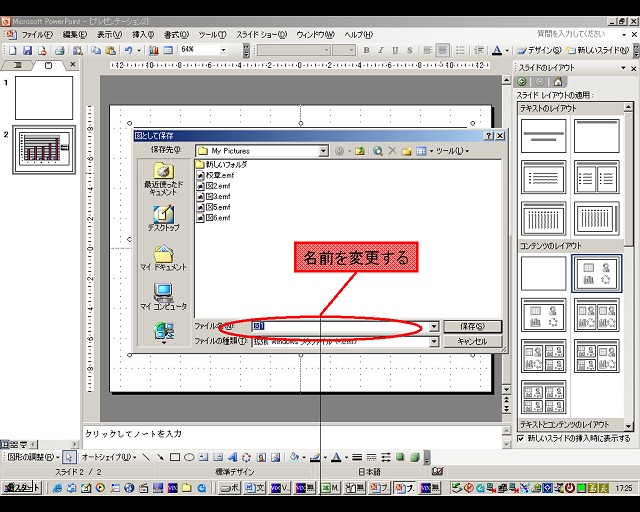
Task: Open the ツール dropdown in save dialog
Action: click(452, 151)
